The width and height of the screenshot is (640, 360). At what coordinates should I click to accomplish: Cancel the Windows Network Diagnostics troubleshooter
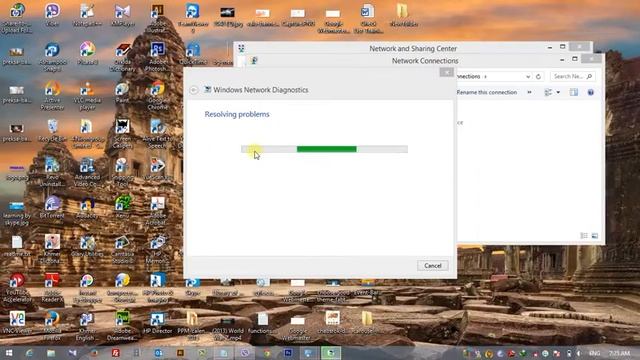(x=433, y=266)
